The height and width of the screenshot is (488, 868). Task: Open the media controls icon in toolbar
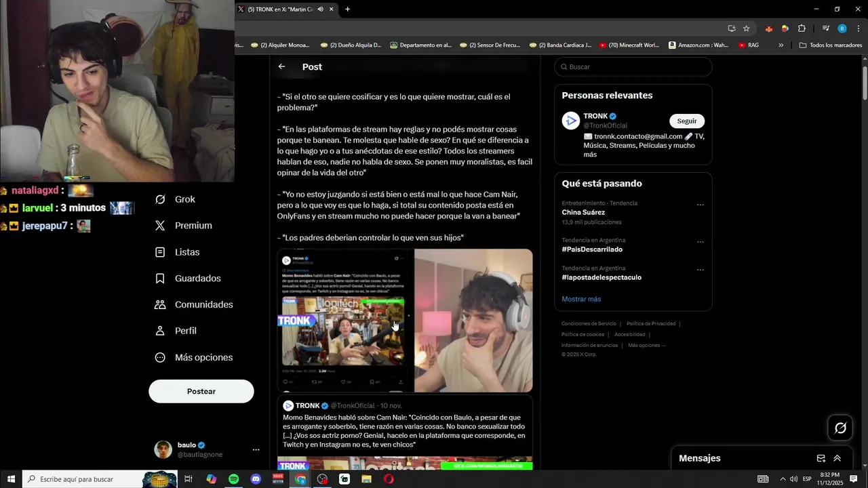click(825, 28)
